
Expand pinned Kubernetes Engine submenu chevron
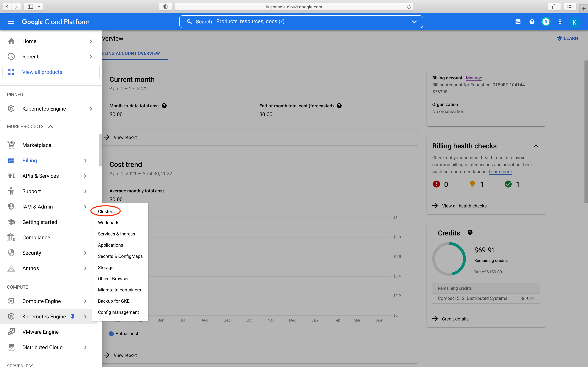point(91,109)
